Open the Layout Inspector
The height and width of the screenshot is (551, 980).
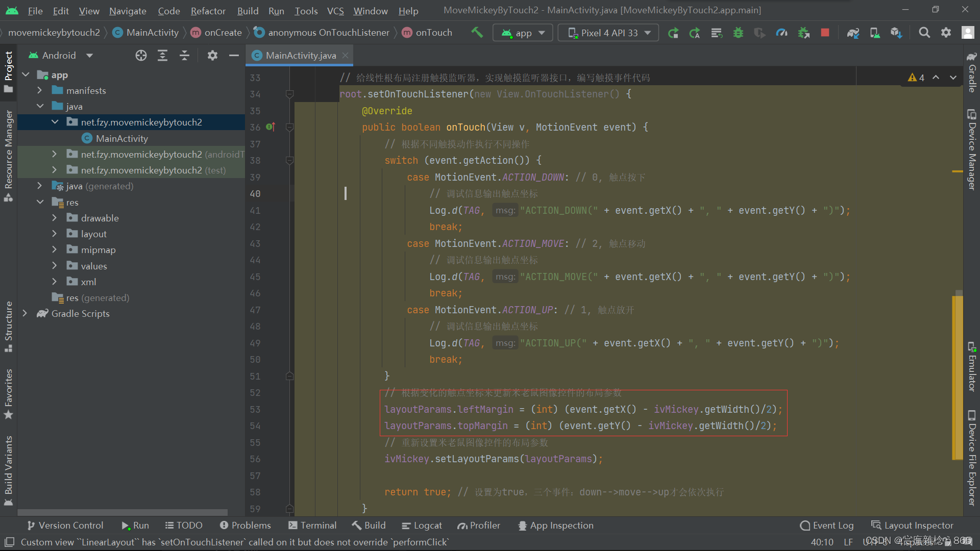(912, 525)
